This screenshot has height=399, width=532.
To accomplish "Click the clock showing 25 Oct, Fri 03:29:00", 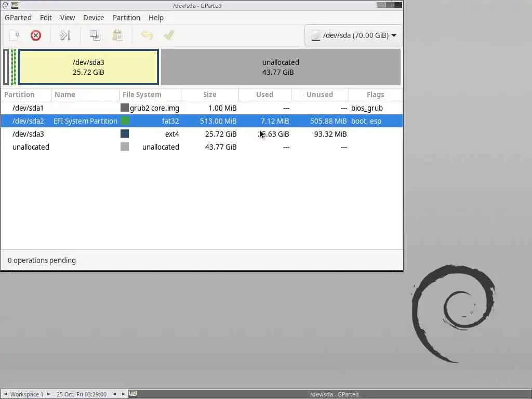I will (x=82, y=394).
